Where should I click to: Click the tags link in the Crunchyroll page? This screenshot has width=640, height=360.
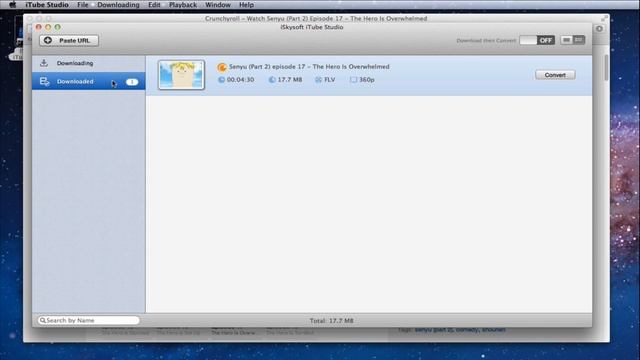(x=460, y=329)
